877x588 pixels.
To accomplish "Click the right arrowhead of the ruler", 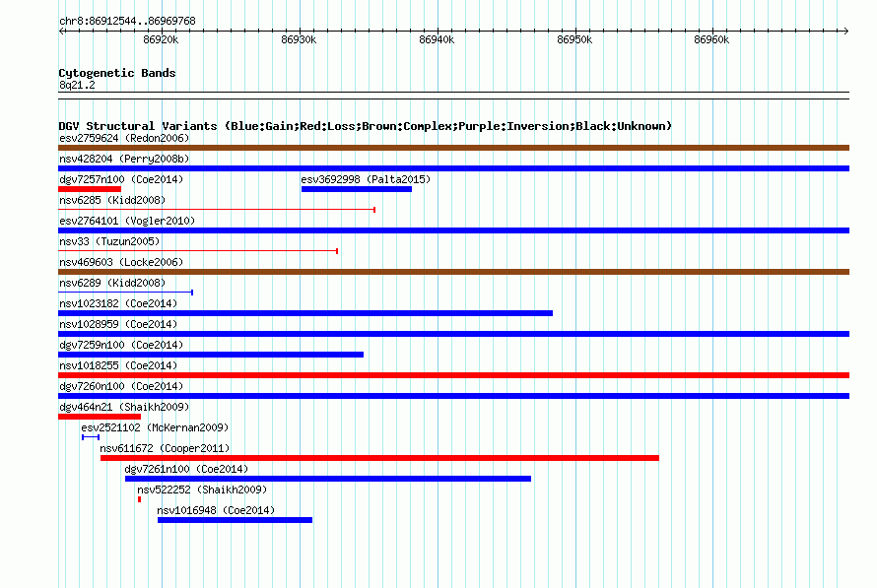I will 846,32.
